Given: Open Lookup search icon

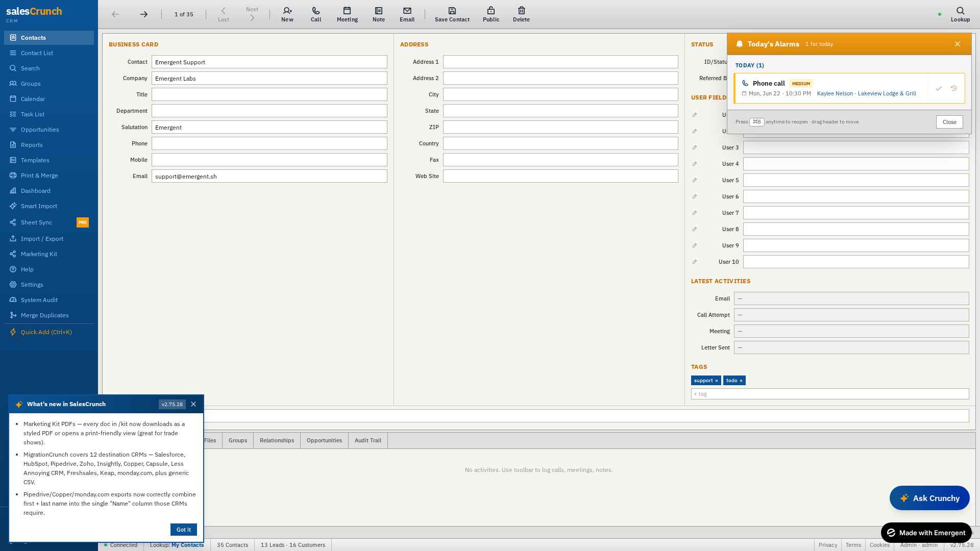Looking at the screenshot, I should coord(960,14).
